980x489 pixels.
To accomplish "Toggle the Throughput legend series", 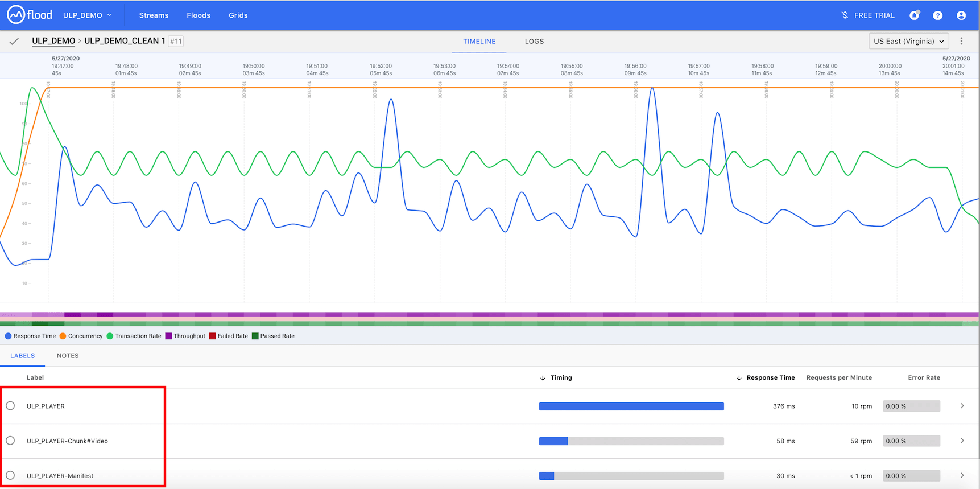I will pyautogui.click(x=185, y=336).
